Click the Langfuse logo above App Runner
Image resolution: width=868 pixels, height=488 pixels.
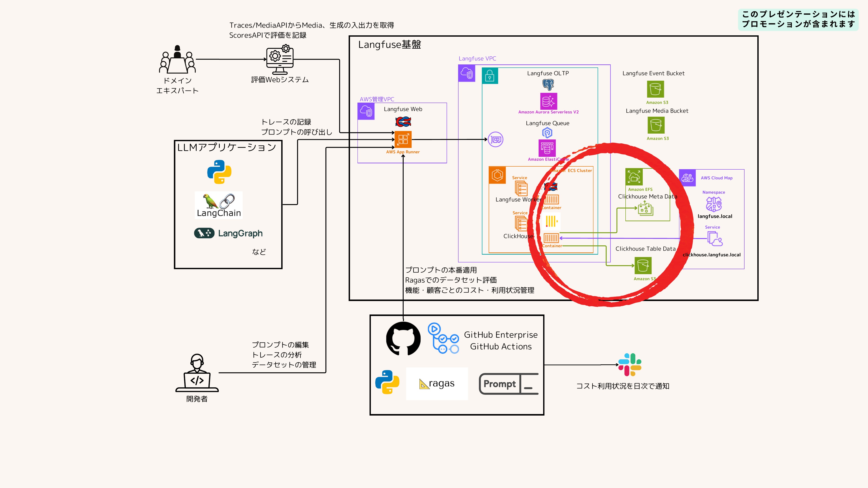click(x=403, y=121)
